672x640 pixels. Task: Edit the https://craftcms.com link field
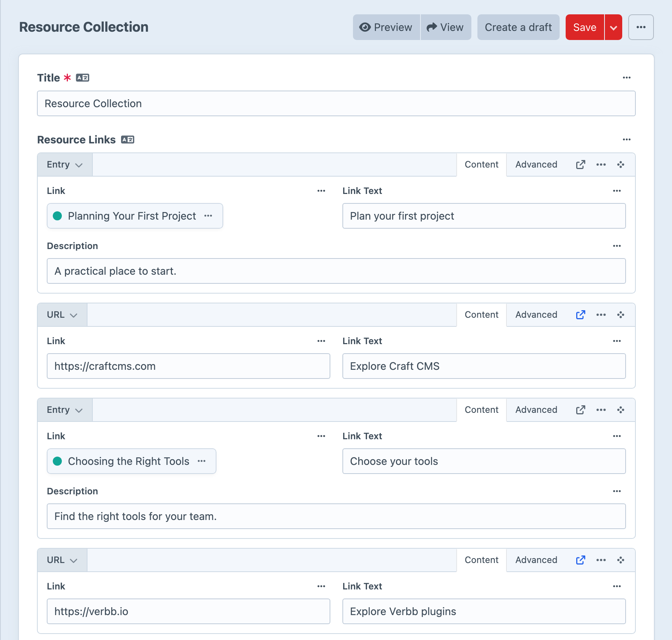[x=189, y=366]
